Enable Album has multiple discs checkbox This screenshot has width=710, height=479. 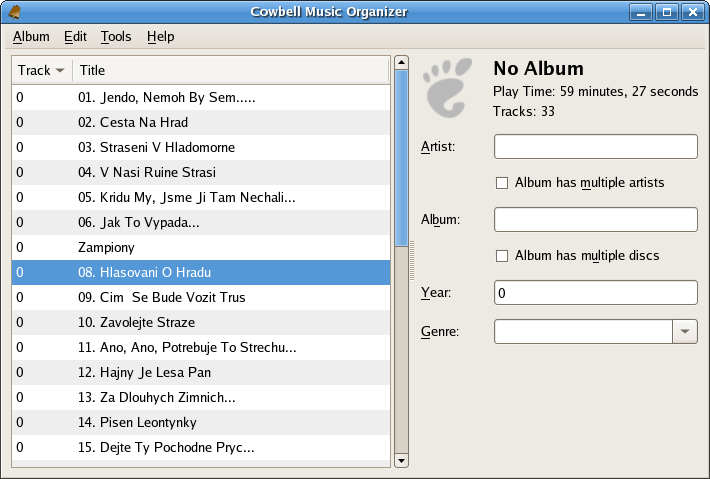pos(502,256)
